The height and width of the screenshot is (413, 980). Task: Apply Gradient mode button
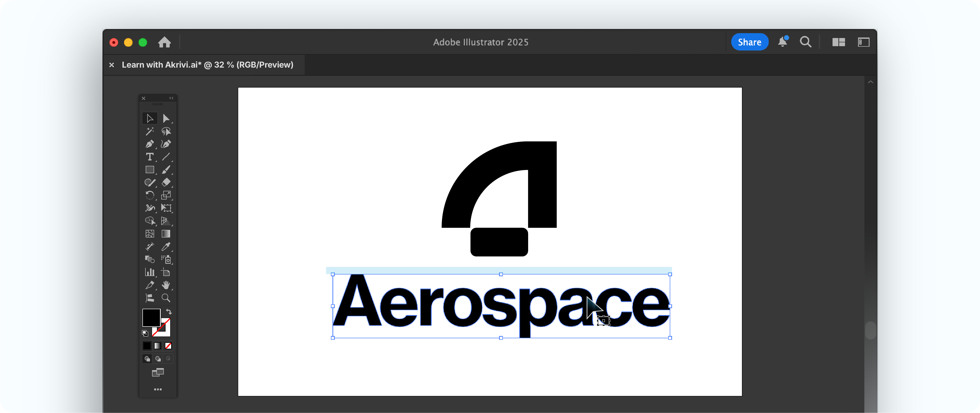pyautogui.click(x=157, y=346)
